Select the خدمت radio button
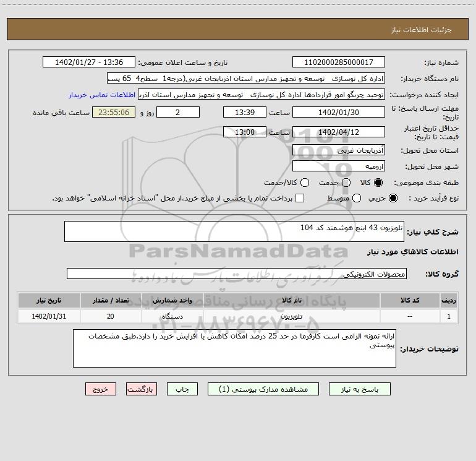 point(346,183)
